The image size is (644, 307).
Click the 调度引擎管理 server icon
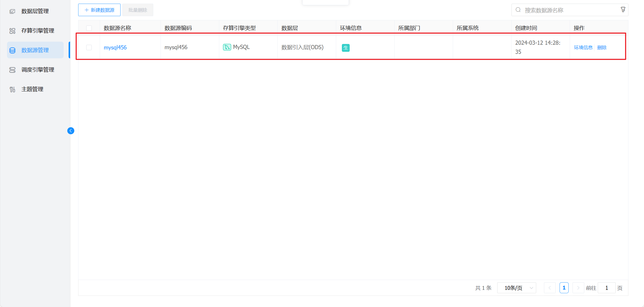(x=12, y=70)
